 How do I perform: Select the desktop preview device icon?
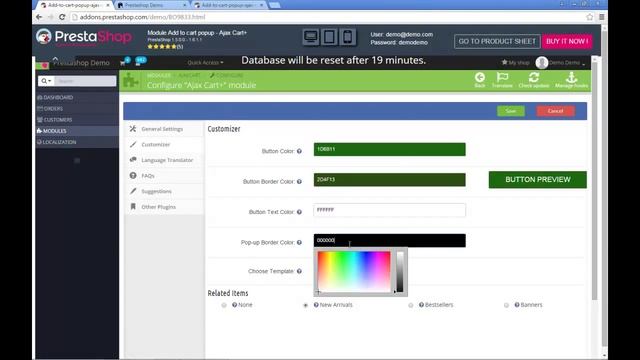click(x=311, y=37)
